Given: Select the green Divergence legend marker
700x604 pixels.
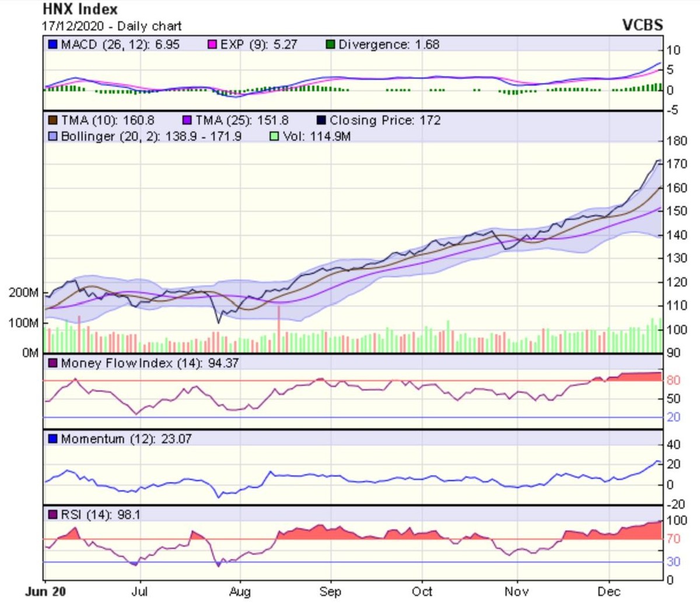Looking at the screenshot, I should click(331, 44).
